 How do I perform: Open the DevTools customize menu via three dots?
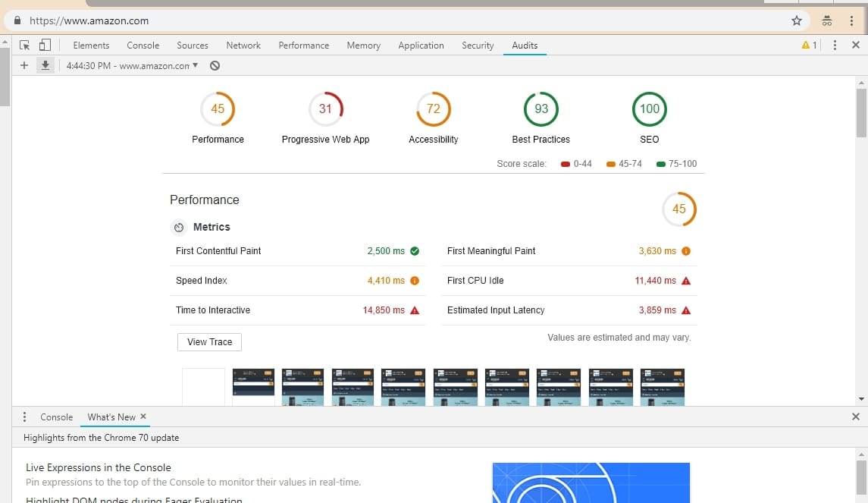pyautogui.click(x=835, y=46)
